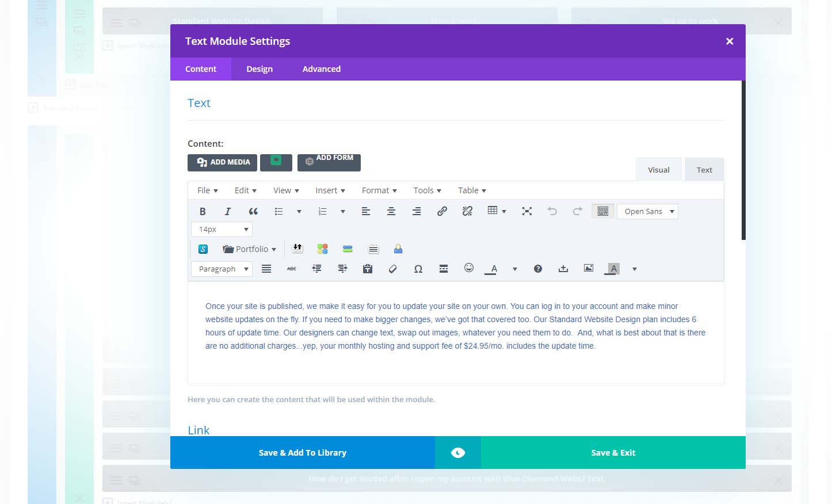The image size is (832, 504).
Task: Undo the last edit
Action: coord(552,212)
